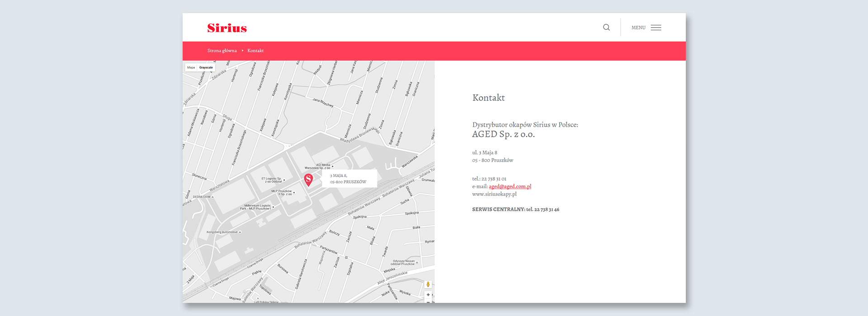Viewport: 868px width, 316px height.
Task: Click the "05 - 800 Pruszków" postal line
Action: (493, 160)
